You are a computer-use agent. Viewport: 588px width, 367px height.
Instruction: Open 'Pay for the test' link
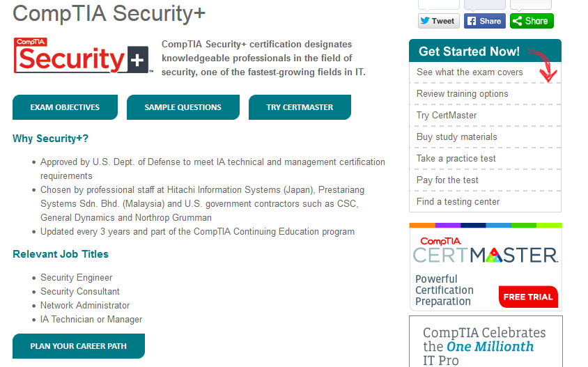click(x=447, y=180)
